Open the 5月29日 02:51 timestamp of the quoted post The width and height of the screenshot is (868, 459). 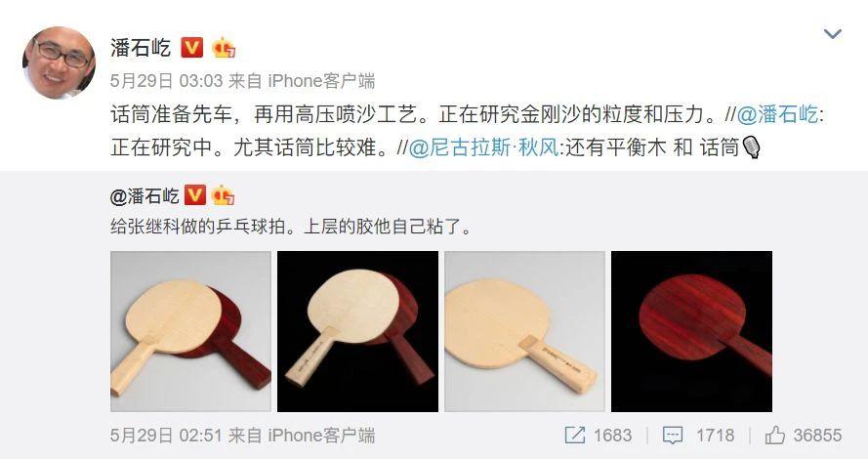coord(166,436)
